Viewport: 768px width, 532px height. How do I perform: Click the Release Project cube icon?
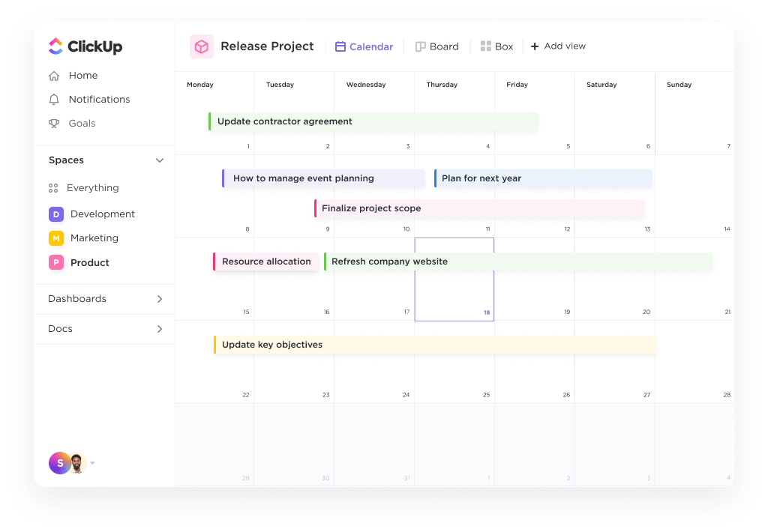click(201, 46)
